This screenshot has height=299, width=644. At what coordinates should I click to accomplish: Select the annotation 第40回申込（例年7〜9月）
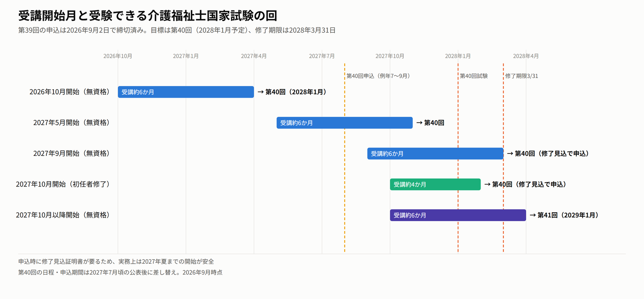click(x=378, y=76)
